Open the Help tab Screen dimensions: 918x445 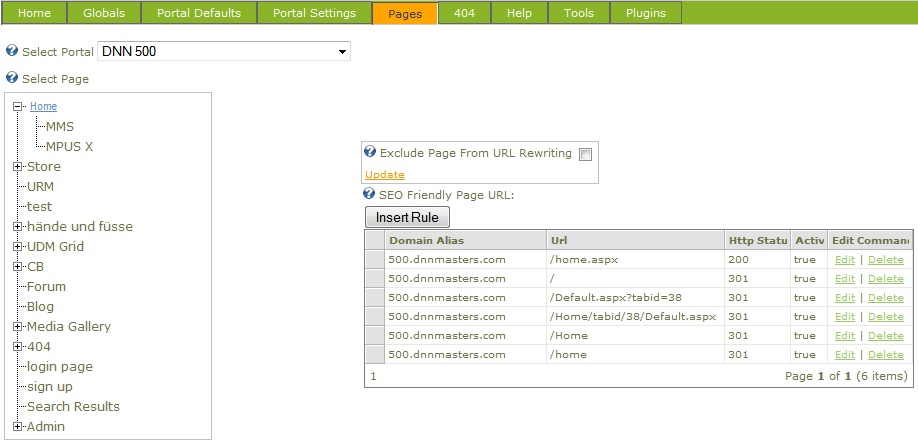[519, 13]
